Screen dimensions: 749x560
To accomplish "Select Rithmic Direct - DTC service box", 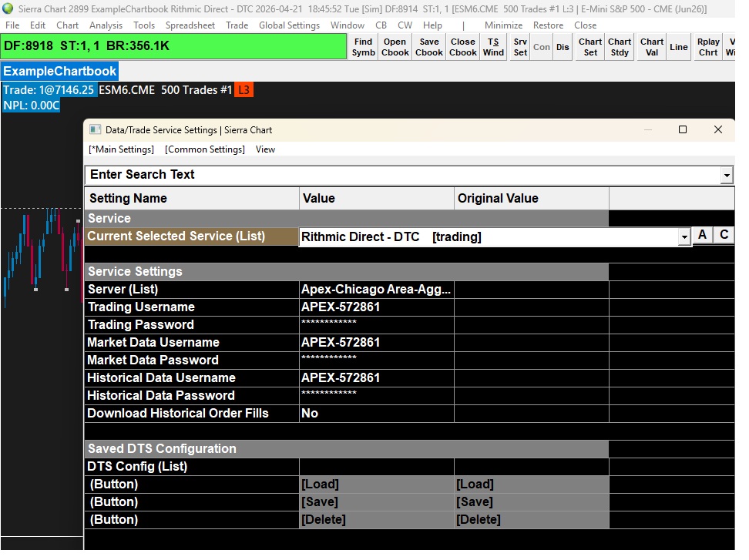I will point(489,236).
